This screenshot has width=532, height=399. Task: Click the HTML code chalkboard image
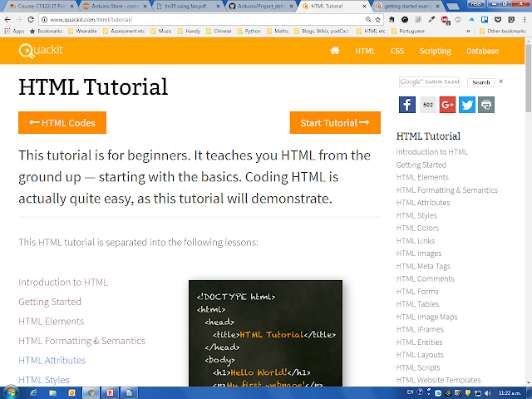[x=265, y=333]
